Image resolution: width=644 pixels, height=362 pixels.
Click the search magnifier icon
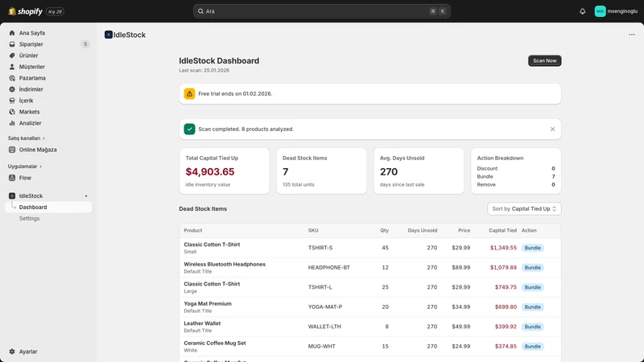pos(200,11)
